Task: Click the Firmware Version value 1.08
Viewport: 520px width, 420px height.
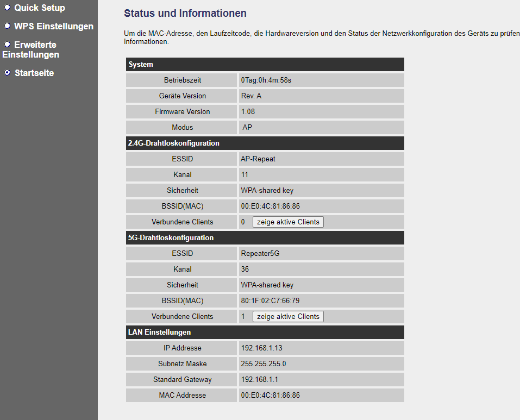Action: pyautogui.click(x=248, y=112)
